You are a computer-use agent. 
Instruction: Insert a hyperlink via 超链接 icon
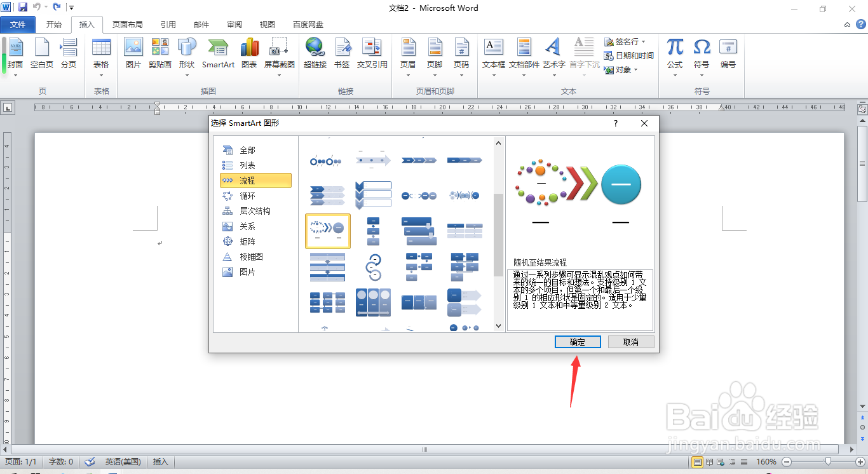click(x=315, y=53)
